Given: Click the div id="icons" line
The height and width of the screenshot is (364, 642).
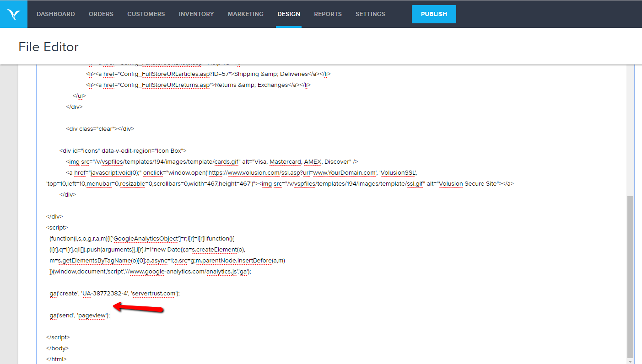Looking at the screenshot, I should pyautogui.click(x=123, y=150).
